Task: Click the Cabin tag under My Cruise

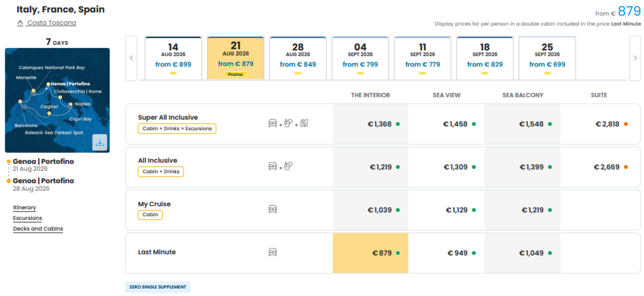Action: coord(150,215)
